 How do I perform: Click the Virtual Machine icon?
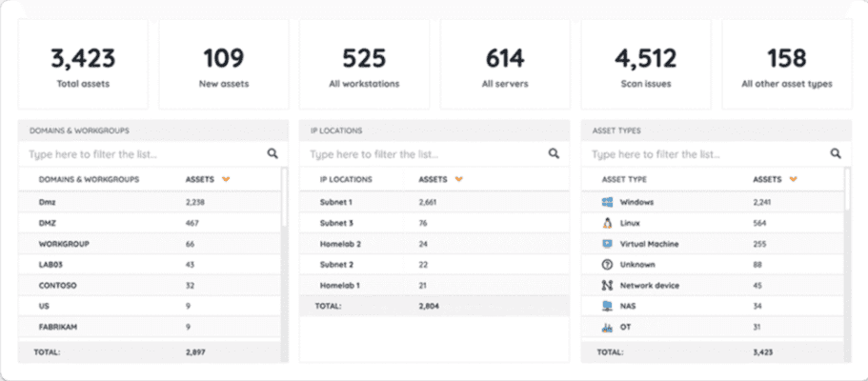607,244
